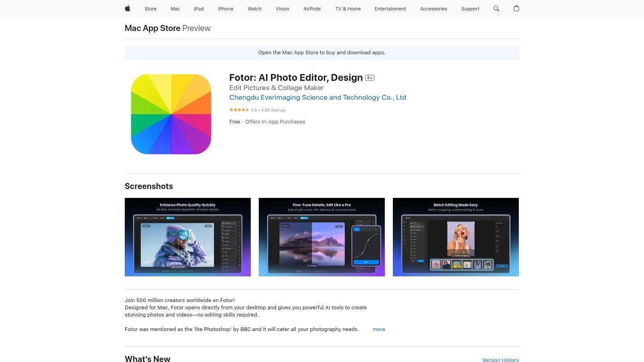The height and width of the screenshot is (362, 644).
Task: Open the Store menu item
Action: [151, 9]
